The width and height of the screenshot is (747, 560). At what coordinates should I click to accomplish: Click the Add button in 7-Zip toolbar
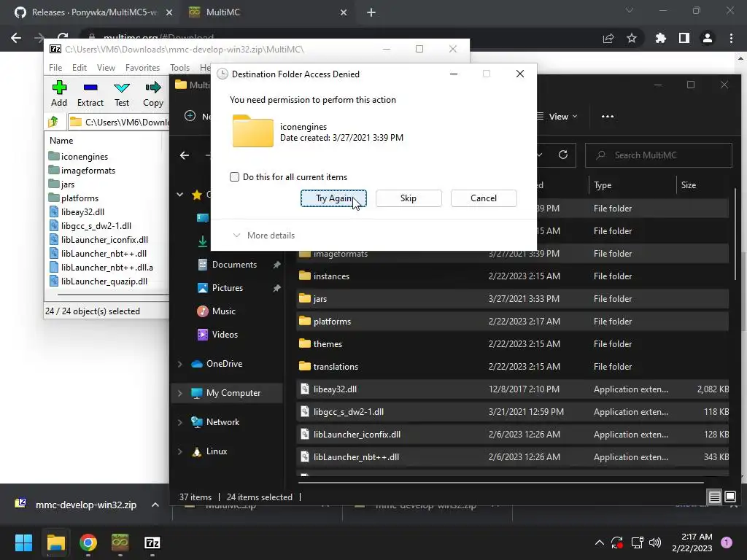(59, 93)
